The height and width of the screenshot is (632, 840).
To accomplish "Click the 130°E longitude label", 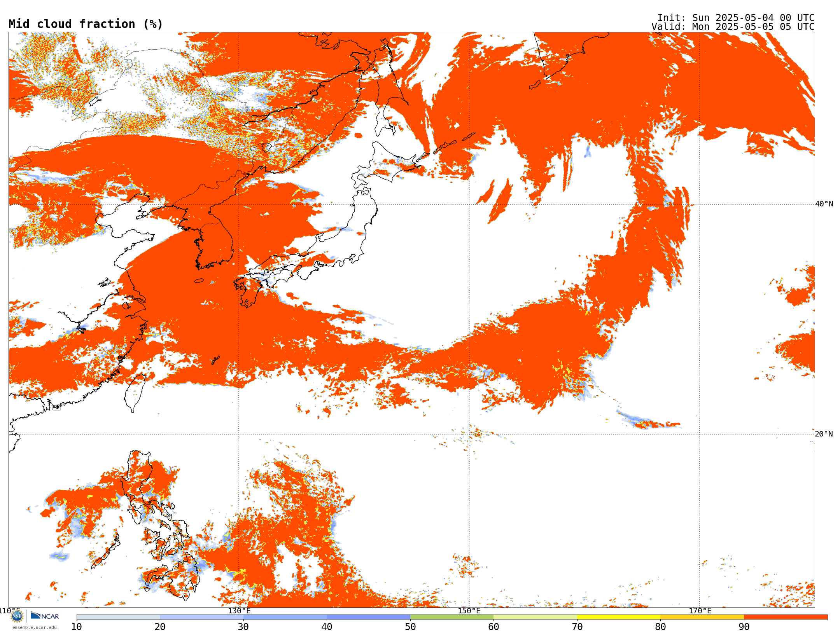I will (239, 611).
